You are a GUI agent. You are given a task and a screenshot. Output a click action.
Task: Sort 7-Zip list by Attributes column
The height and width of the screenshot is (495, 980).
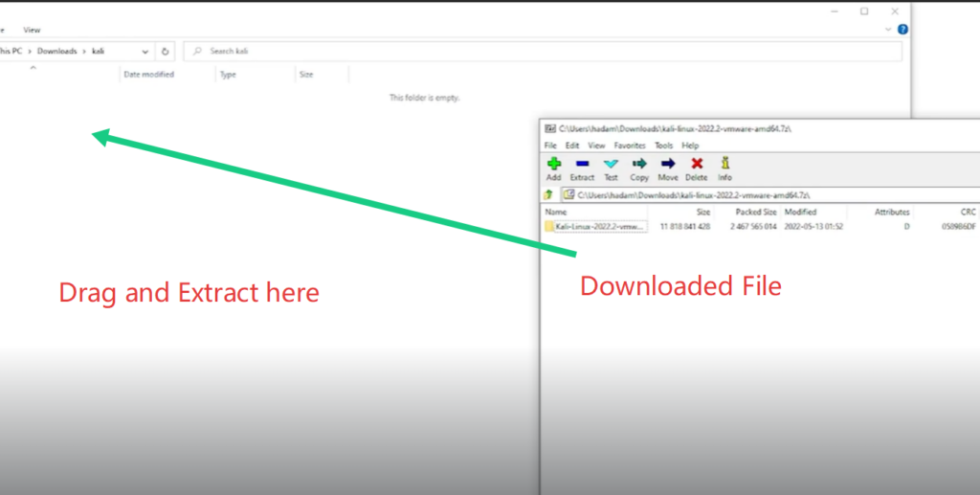point(892,212)
